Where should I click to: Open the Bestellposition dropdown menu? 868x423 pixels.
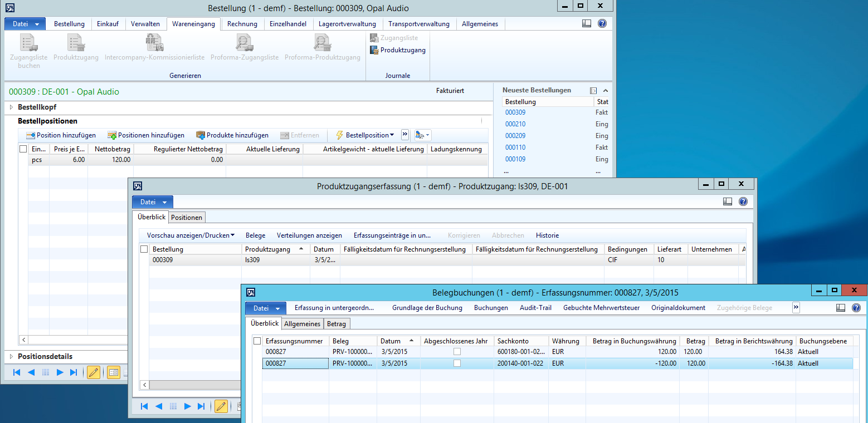(365, 135)
